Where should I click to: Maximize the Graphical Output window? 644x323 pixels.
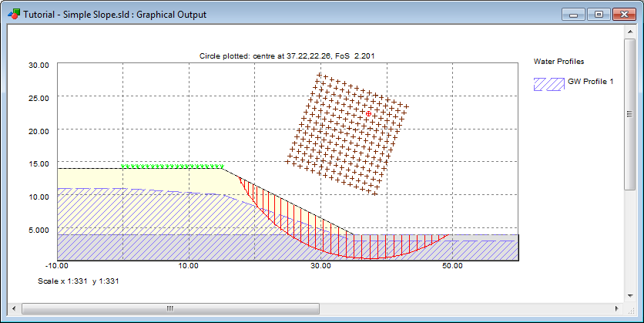(599, 15)
